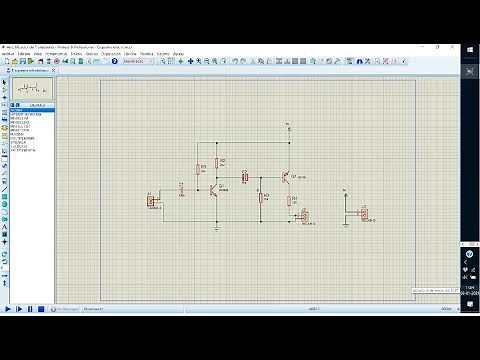Select the Buses mode tool

pos(4,119)
